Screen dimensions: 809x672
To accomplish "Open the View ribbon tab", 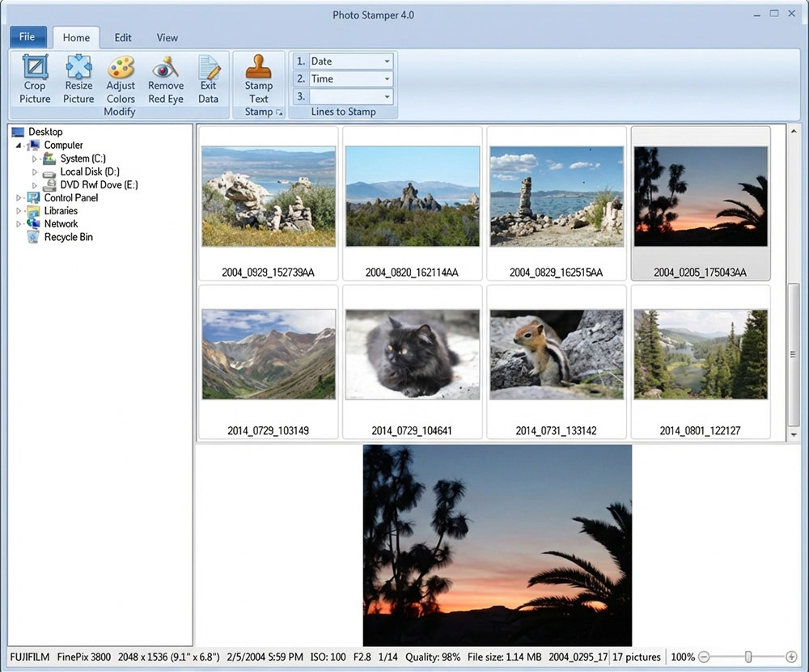I will click(x=167, y=37).
